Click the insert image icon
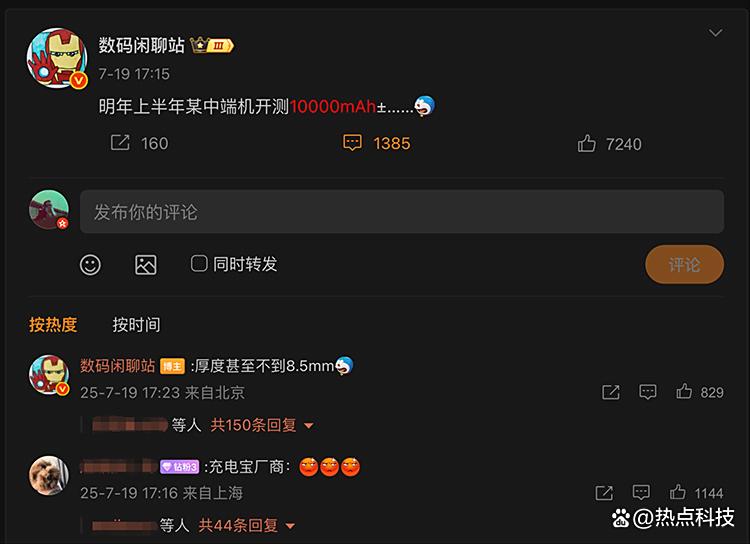Screen dimensions: 750x544 pos(146,265)
